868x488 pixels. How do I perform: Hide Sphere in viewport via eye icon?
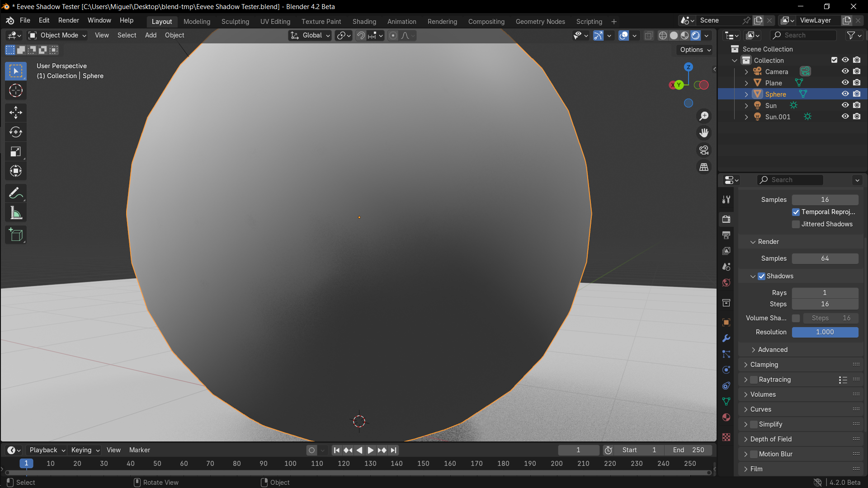845,94
